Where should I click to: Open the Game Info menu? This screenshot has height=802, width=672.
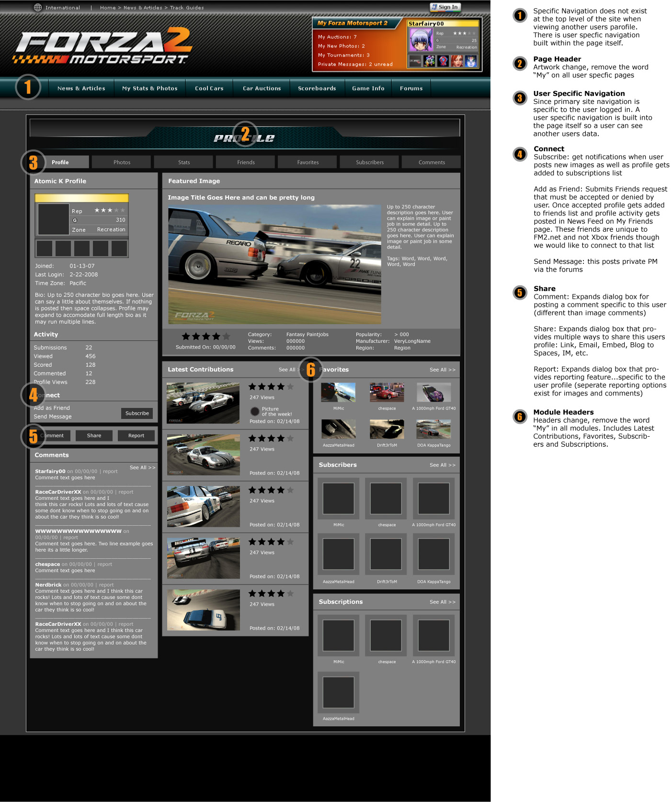click(x=368, y=89)
